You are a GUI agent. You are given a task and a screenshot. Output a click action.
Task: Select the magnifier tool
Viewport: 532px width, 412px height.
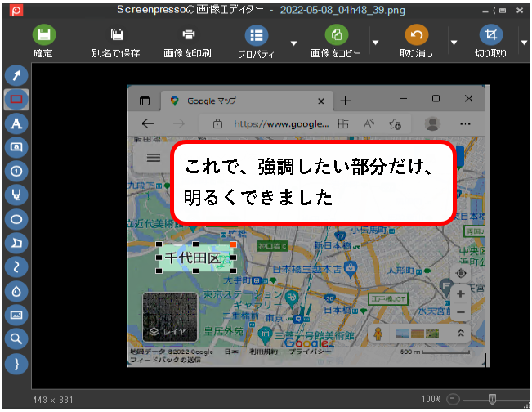tap(16, 339)
